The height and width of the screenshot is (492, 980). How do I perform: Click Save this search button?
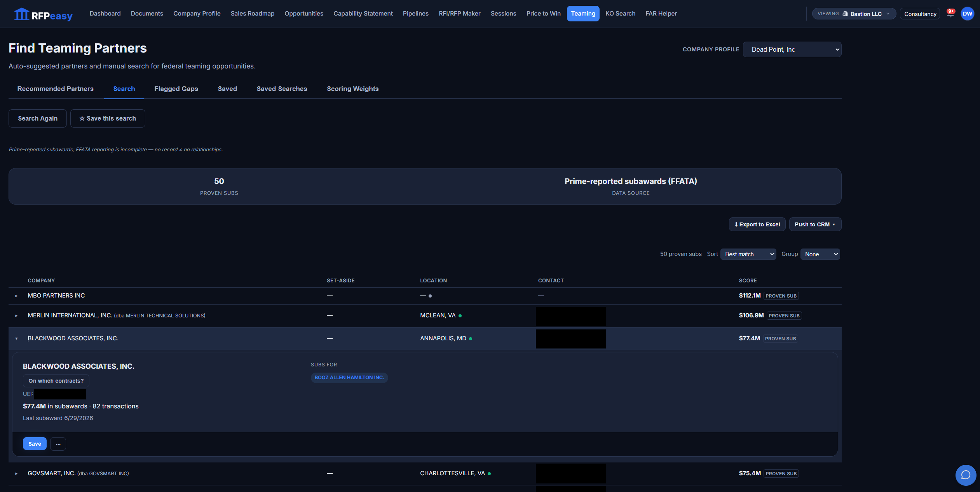(x=108, y=118)
